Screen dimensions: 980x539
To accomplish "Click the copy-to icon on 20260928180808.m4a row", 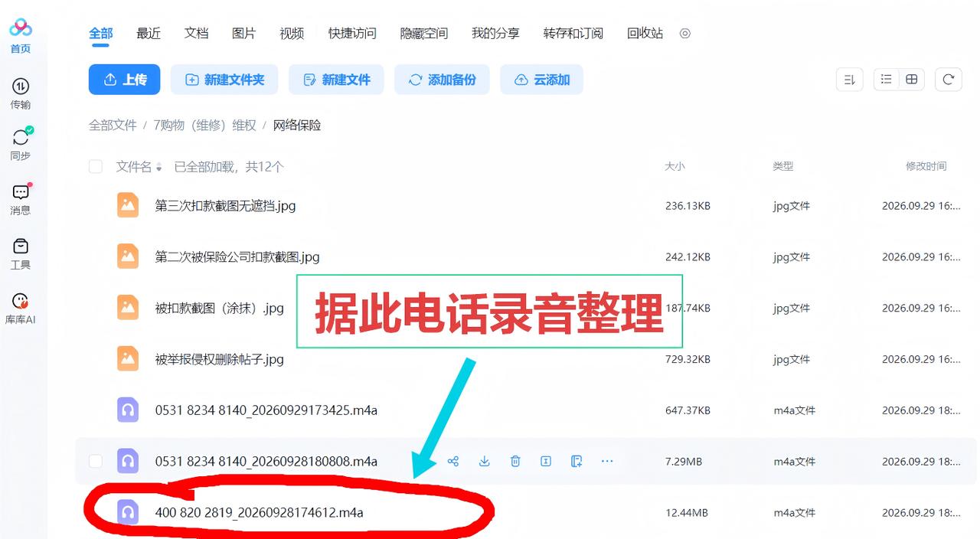I will tap(577, 461).
